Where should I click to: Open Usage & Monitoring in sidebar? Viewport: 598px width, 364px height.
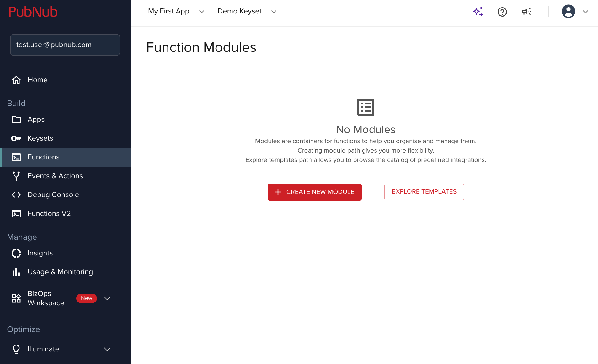(x=65, y=272)
